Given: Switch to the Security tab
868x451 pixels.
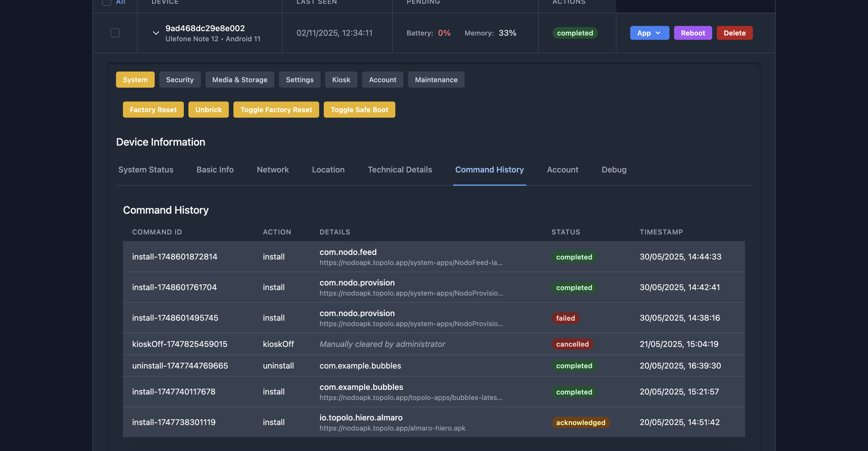Looking at the screenshot, I should coord(180,80).
